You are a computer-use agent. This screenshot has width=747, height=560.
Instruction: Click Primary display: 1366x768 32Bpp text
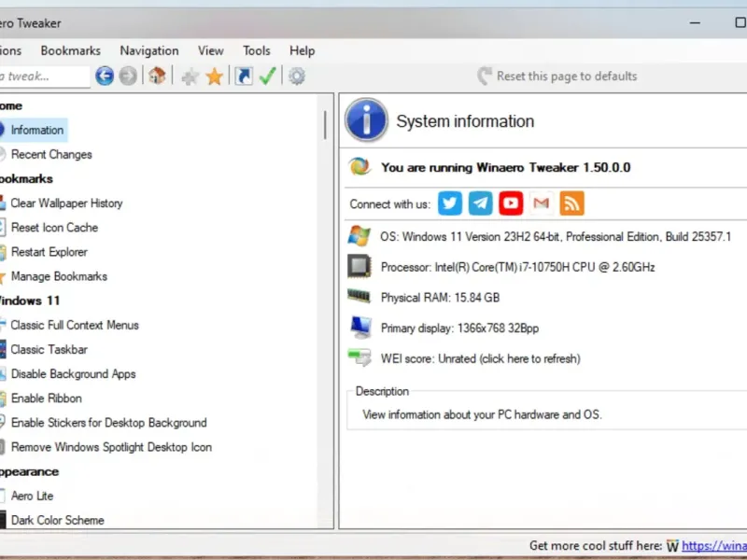(x=459, y=329)
